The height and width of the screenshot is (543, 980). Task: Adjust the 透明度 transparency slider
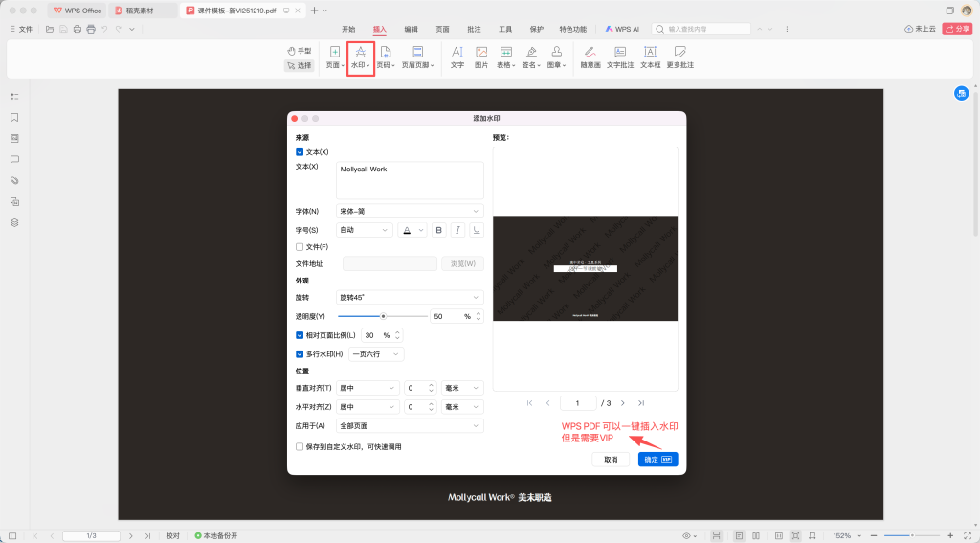tap(383, 316)
